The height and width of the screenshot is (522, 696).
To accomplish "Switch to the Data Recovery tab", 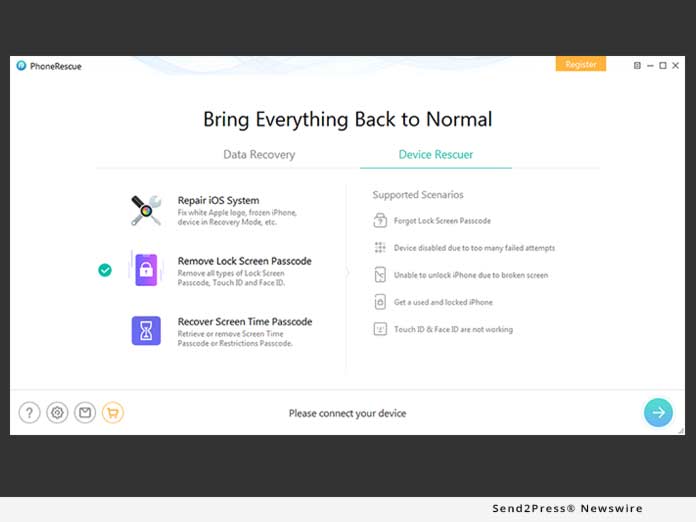I will 258,155.
